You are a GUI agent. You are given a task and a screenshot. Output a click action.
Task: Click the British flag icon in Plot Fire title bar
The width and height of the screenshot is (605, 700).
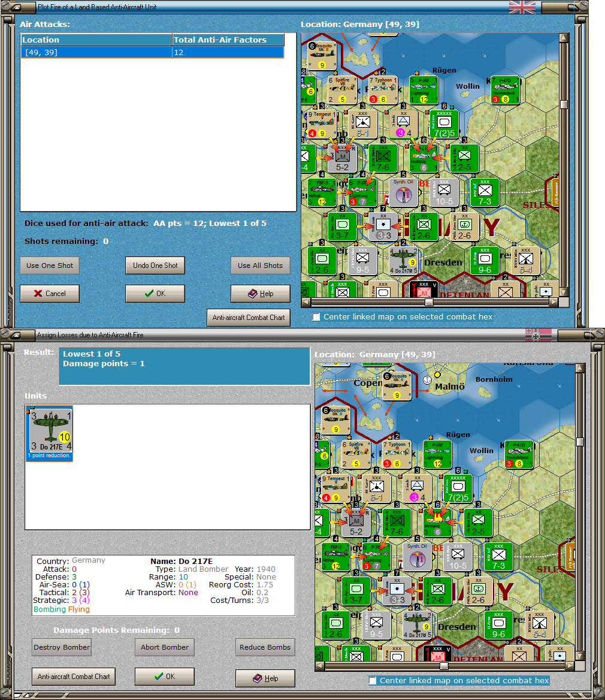522,7
